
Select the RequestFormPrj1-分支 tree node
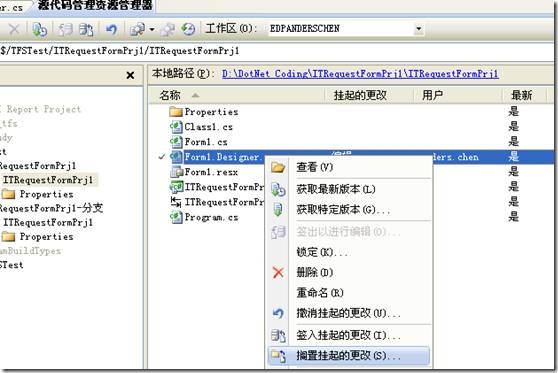tap(52, 208)
